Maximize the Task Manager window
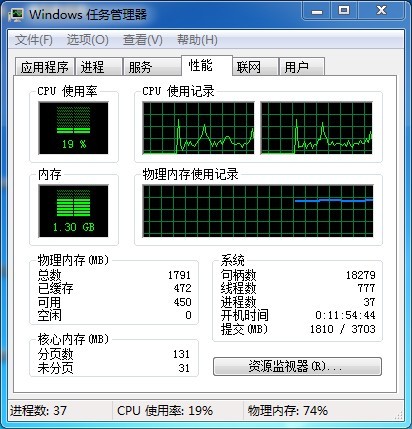The width and height of the screenshot is (412, 429). [x=344, y=11]
